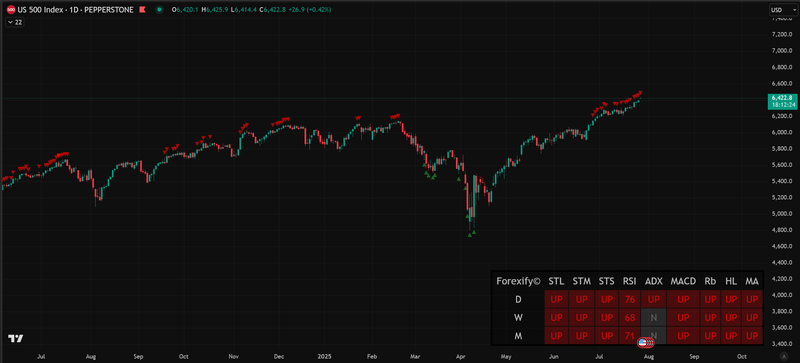The width and height of the screenshot is (800, 363).
Task: Click the Forexify© table title cell
Action: coord(518,281)
